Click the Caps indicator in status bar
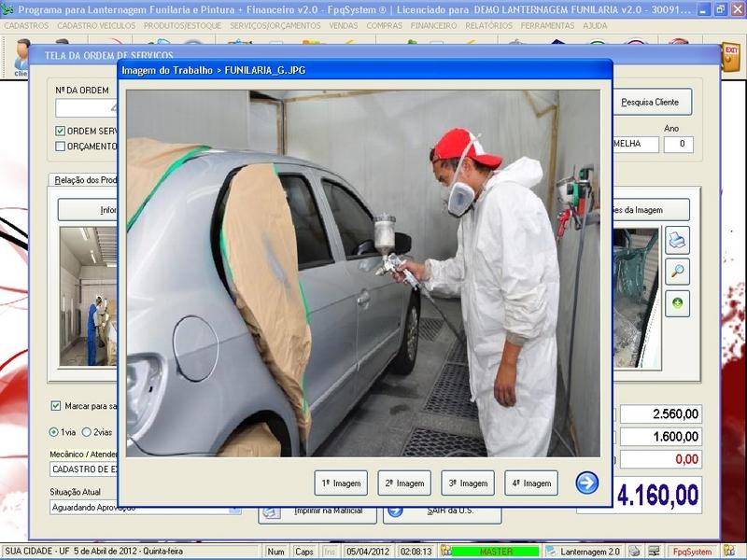747x560 pixels. (x=304, y=552)
